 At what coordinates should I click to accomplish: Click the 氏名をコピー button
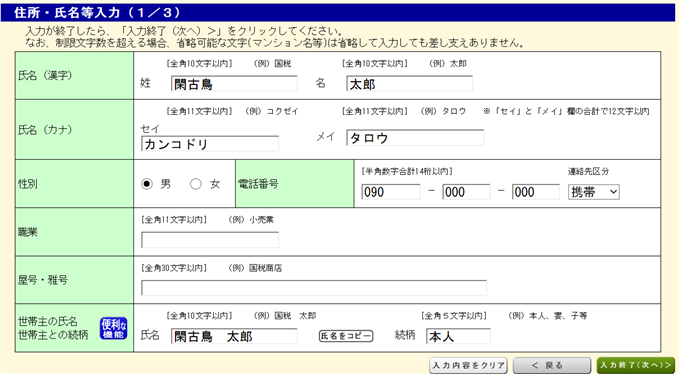[x=346, y=336]
